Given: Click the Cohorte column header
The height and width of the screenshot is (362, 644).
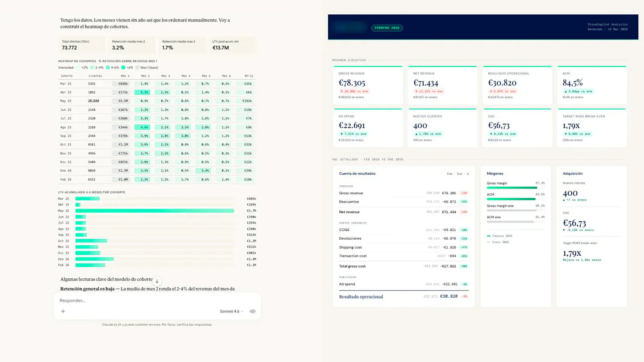Looking at the screenshot, I should (67, 76).
